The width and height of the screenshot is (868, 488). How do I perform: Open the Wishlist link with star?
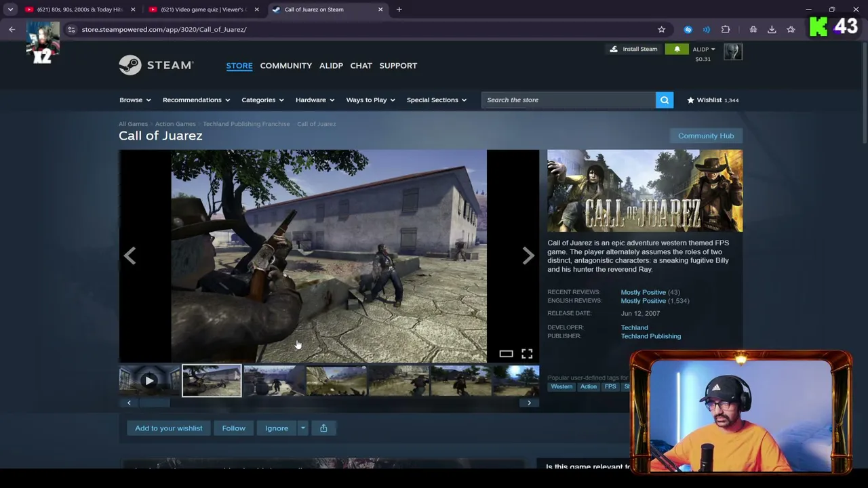click(x=713, y=100)
